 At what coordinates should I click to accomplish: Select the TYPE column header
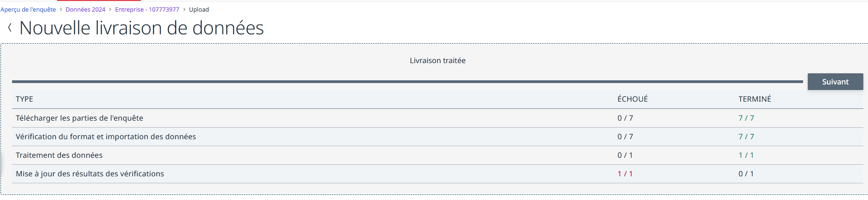(x=25, y=99)
